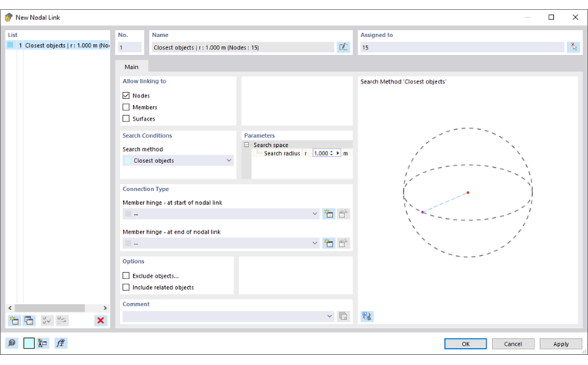Click the search radius stepper arrows

[331, 153]
